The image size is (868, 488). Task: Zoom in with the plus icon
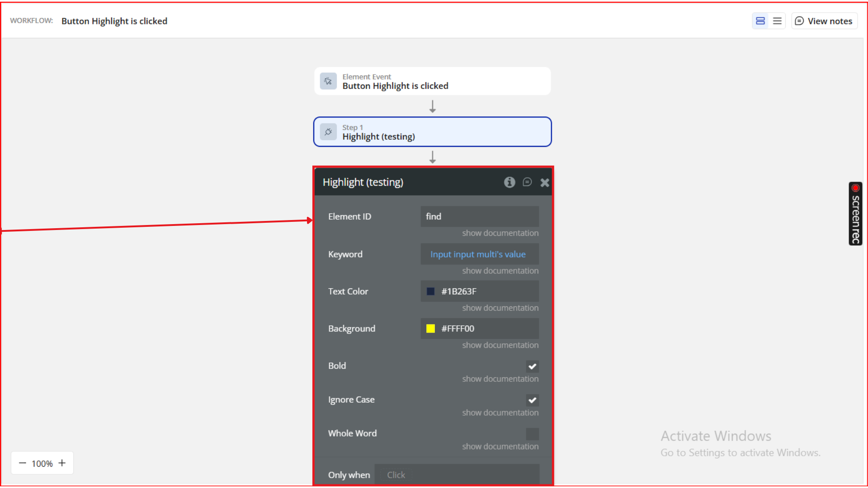click(x=62, y=463)
